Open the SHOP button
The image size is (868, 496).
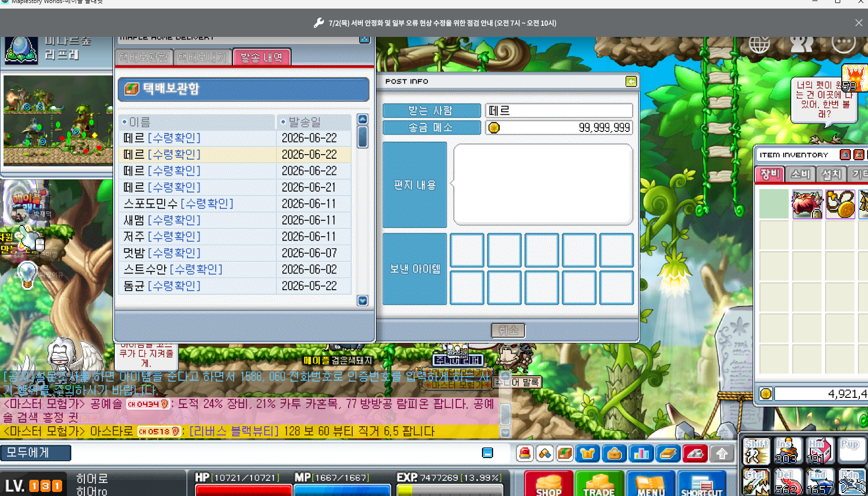tap(549, 484)
